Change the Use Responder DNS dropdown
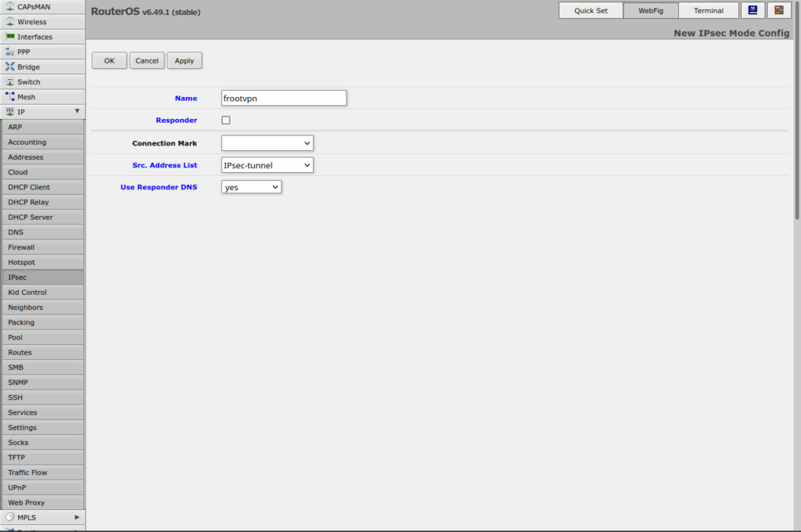 coord(251,188)
